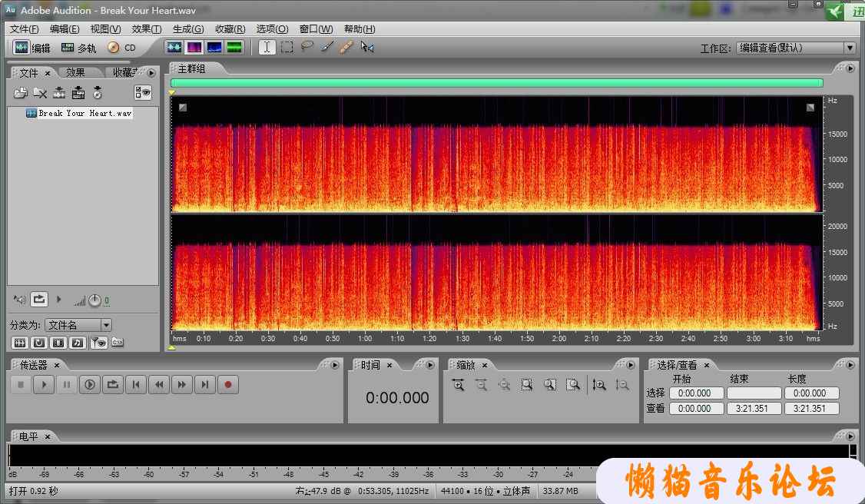Open the 视图(V) menu
The height and width of the screenshot is (504, 865).
pyautogui.click(x=105, y=29)
